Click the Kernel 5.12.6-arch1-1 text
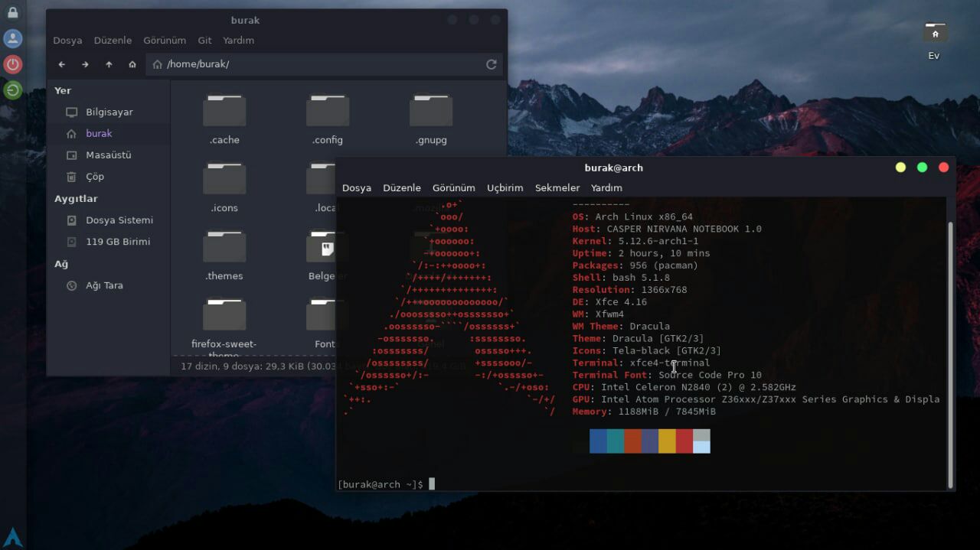 [x=635, y=241]
